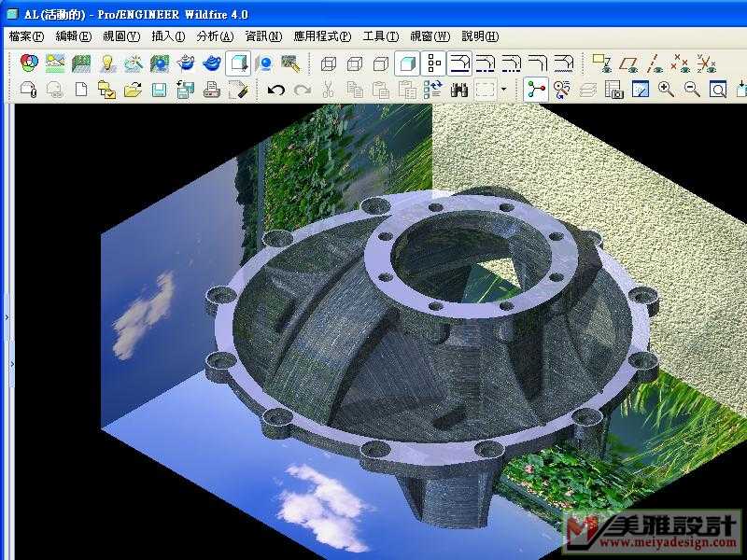
Task: Open the layers icon
Action: click(589, 90)
